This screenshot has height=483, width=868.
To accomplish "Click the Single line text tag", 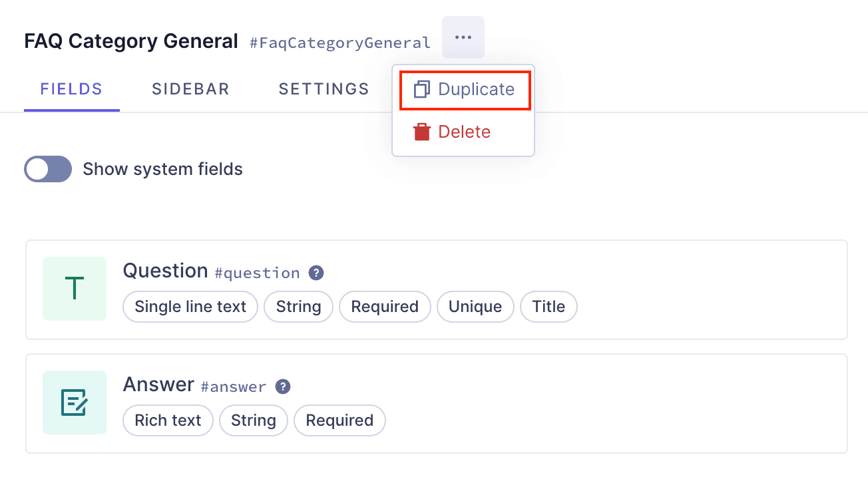I will click(190, 307).
